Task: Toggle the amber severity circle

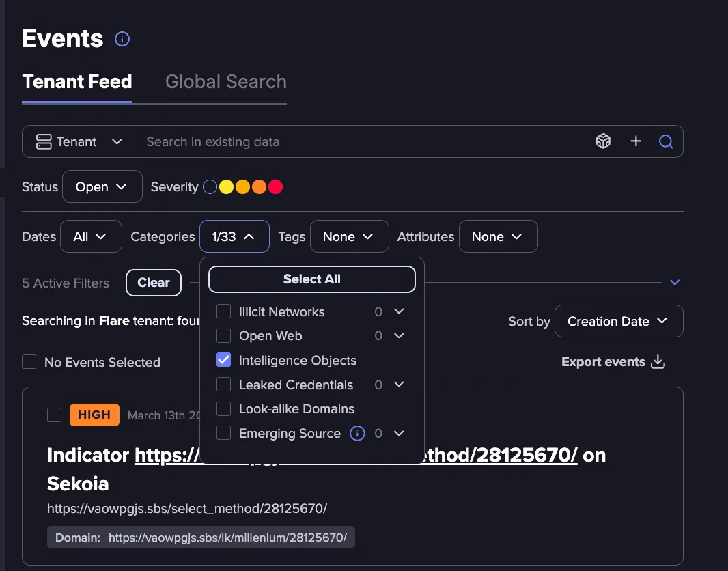Action: point(242,186)
